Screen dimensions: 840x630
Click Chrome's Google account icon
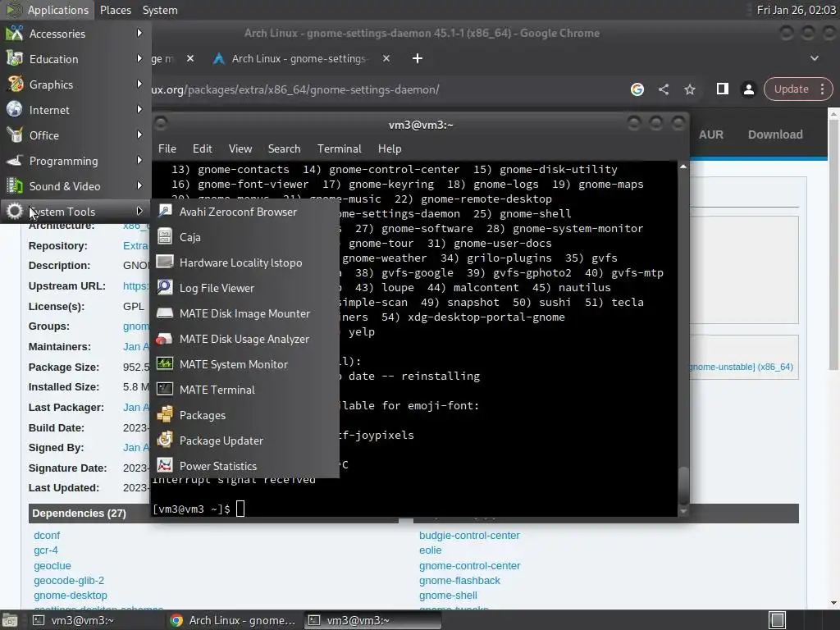637,89
